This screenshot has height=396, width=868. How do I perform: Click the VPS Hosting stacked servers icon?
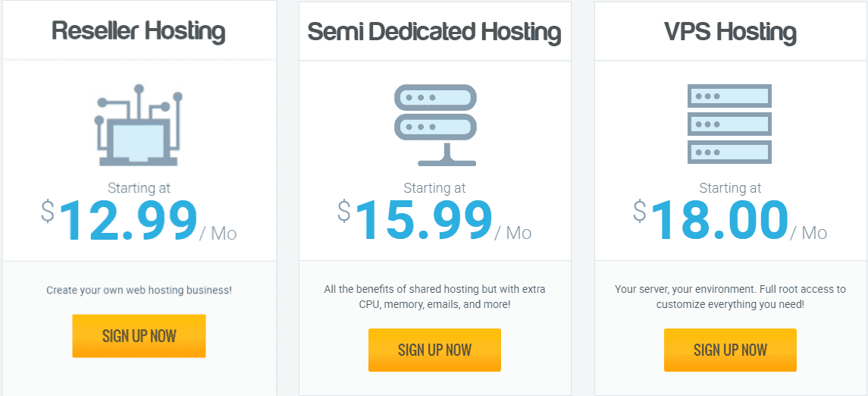point(729,124)
